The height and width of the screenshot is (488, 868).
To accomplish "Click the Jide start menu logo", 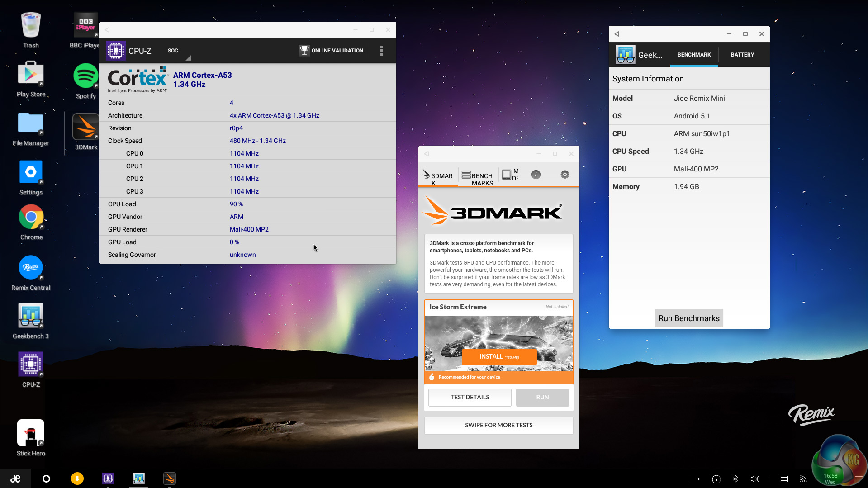I will (15, 479).
